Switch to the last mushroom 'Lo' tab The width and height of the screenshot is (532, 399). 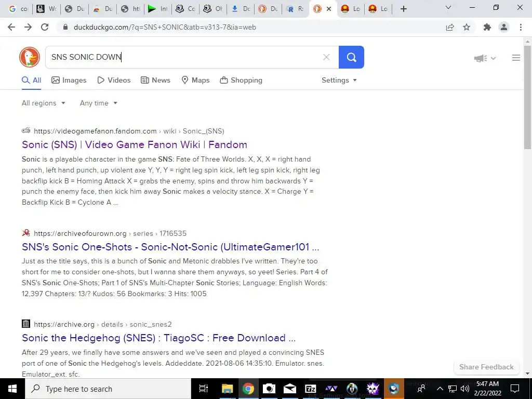tap(379, 9)
